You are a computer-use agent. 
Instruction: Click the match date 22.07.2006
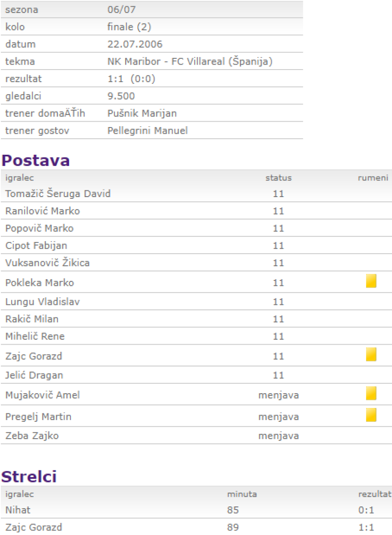pyautogui.click(x=135, y=44)
